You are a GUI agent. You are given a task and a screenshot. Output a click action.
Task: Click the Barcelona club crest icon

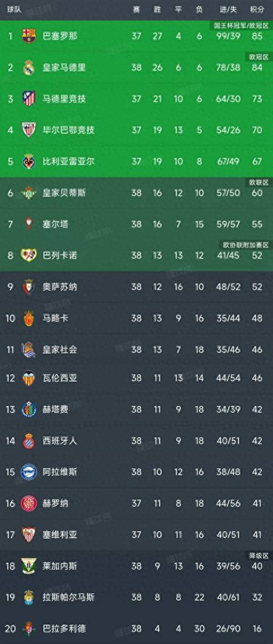click(28, 36)
